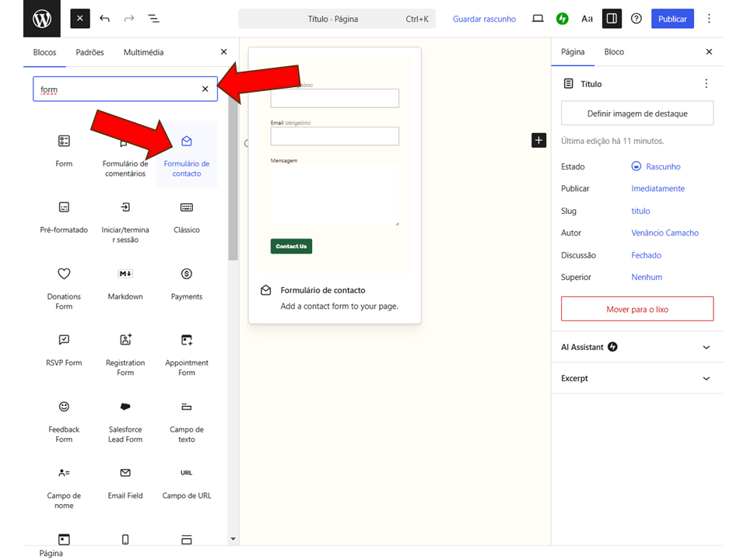Click the Undo arrow icon

(105, 19)
